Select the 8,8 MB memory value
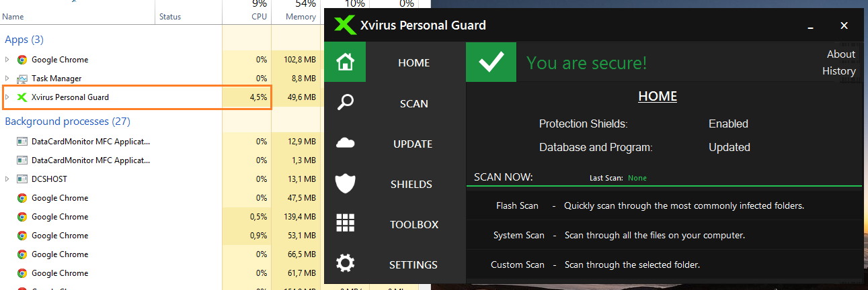Viewport: 868px width, 290px height. coord(303,79)
